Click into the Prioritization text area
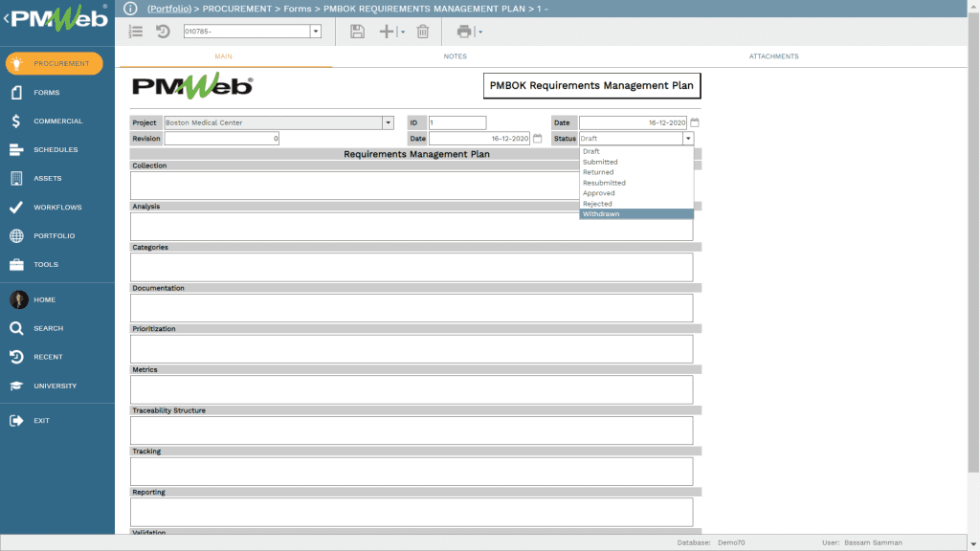 [x=412, y=348]
